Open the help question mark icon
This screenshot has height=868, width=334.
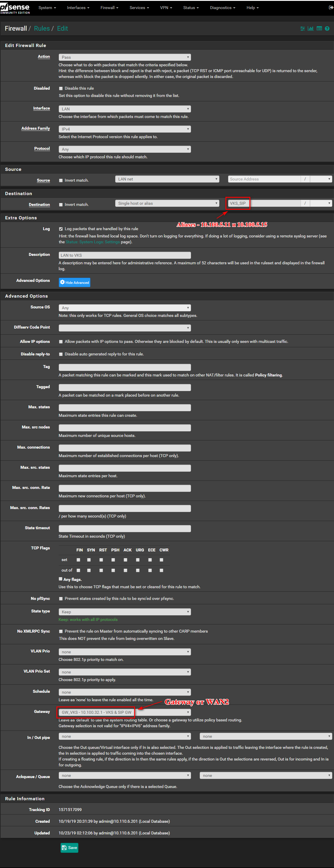coord(327,29)
